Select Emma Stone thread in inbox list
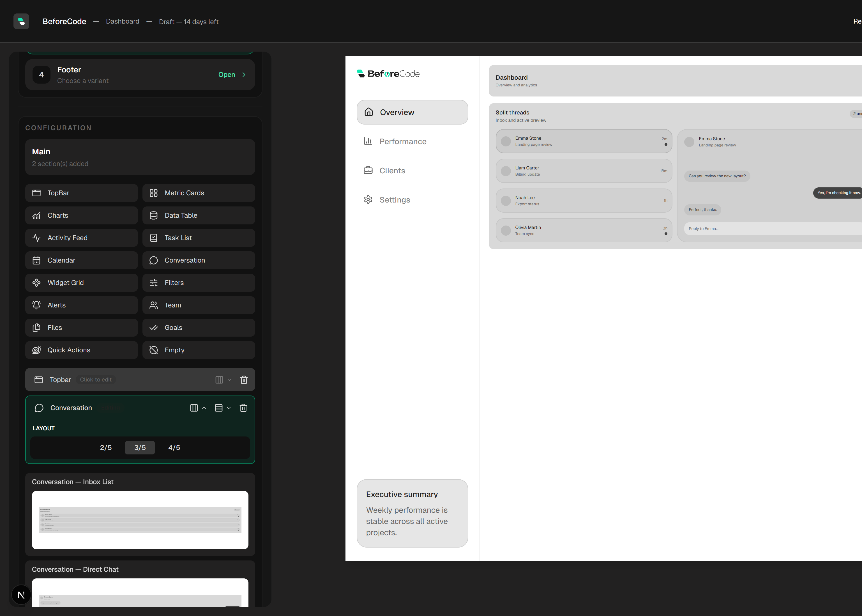Image resolution: width=862 pixels, height=616 pixels. tap(584, 141)
